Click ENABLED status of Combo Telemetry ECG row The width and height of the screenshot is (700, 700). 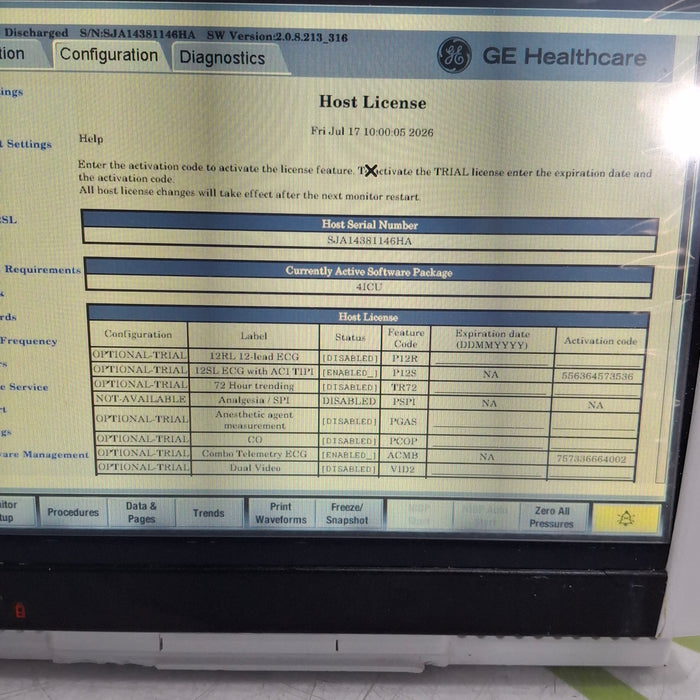point(349,455)
